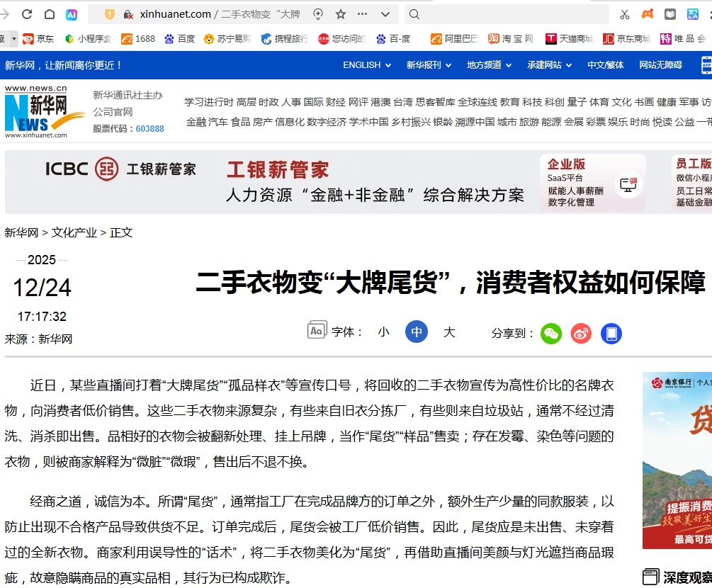Open the 新华报刊 dropdown

coord(425,64)
